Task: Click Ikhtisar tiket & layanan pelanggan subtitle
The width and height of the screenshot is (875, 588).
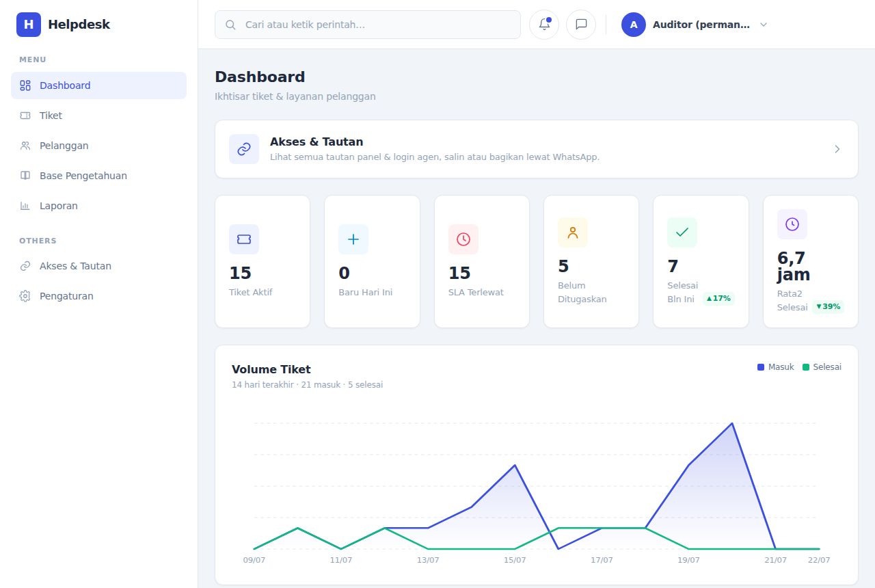Action: coord(295,96)
